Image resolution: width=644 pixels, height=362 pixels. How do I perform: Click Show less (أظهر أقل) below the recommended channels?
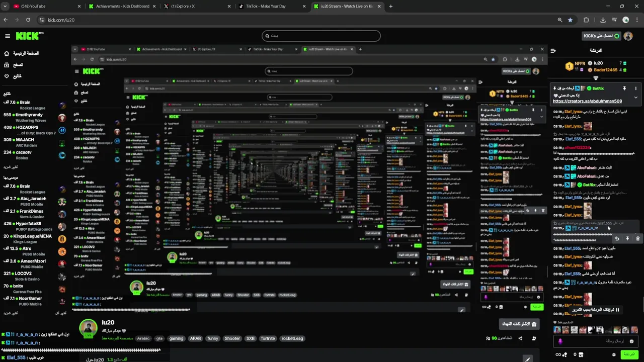pos(60,313)
